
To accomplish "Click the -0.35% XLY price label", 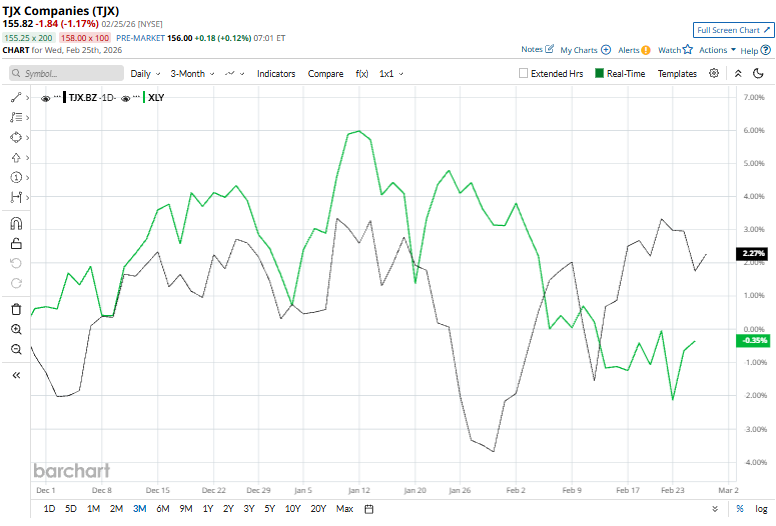I will 753,340.
